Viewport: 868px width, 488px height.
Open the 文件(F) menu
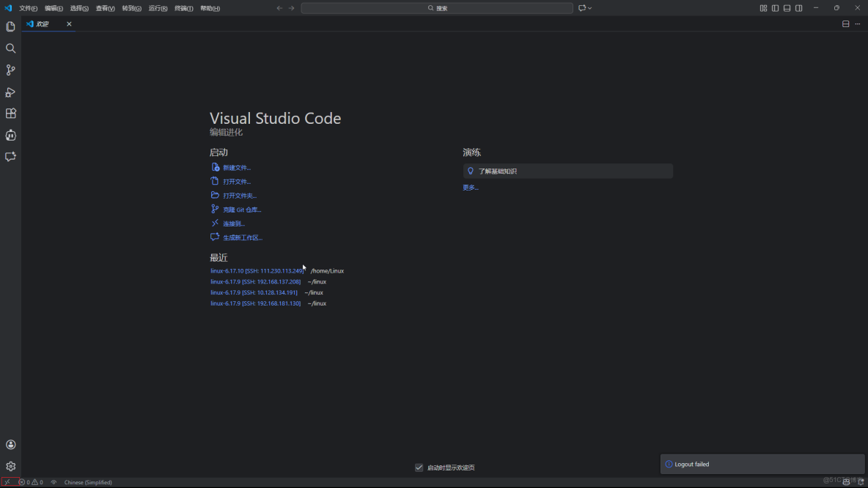(28, 8)
